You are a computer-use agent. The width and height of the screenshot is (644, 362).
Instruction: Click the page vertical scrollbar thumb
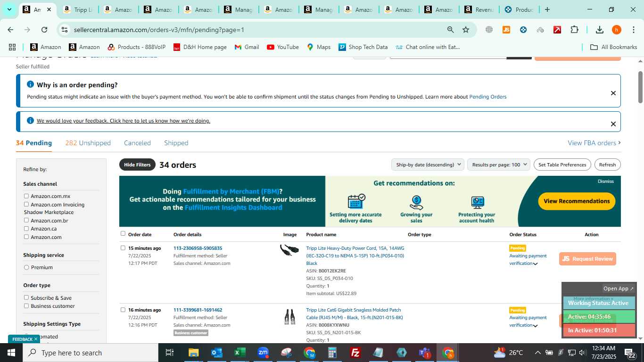640,87
